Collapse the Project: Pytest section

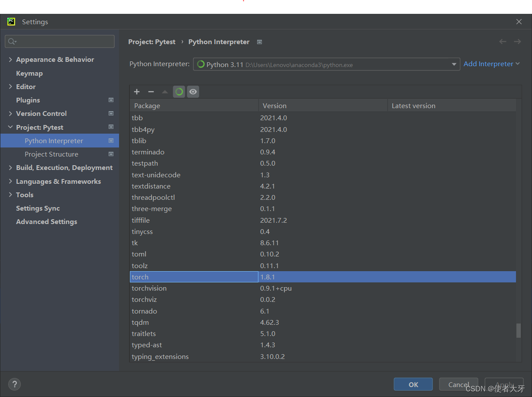10,127
